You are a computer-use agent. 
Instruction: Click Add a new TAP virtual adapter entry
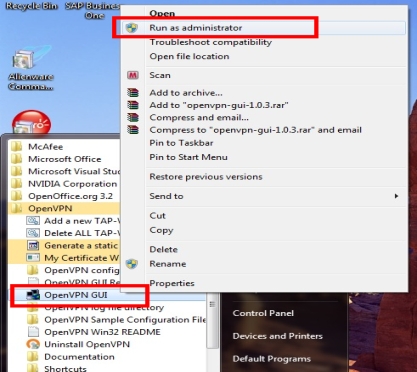73,221
